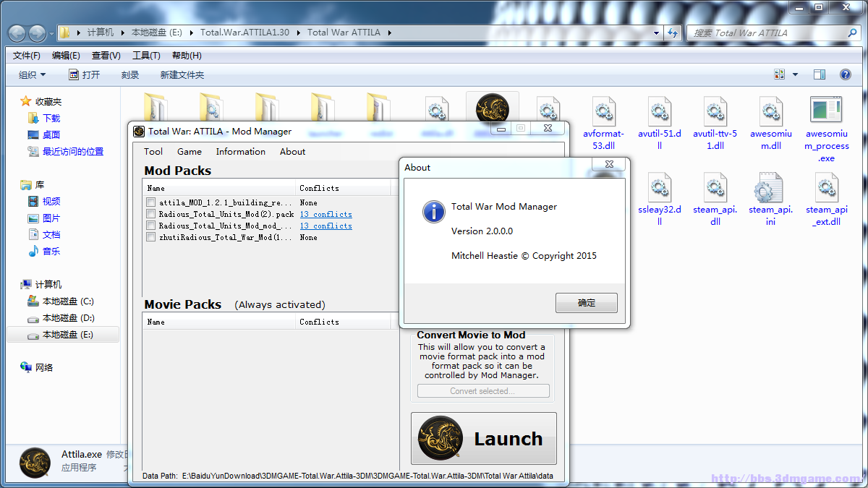Viewport: 868px width, 488px height.
Task: Select the awesomium_process.exe file icon
Action: click(826, 110)
